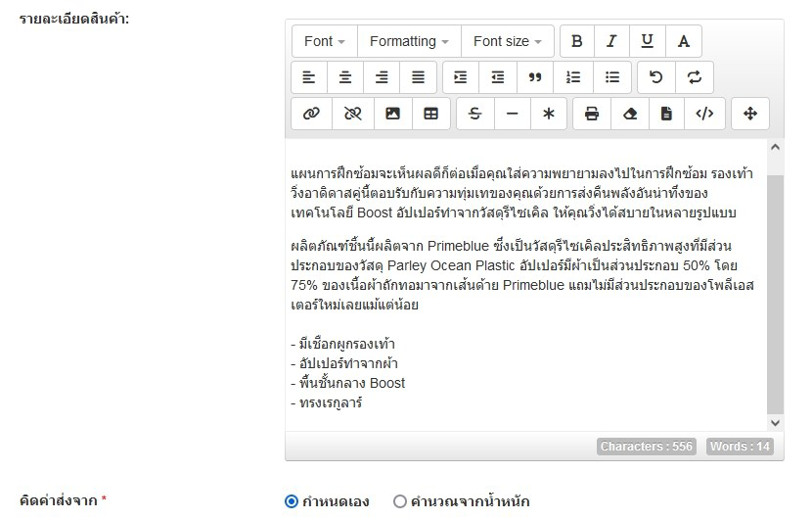
Task: Expand the Formatting dropdown
Action: [x=409, y=41]
